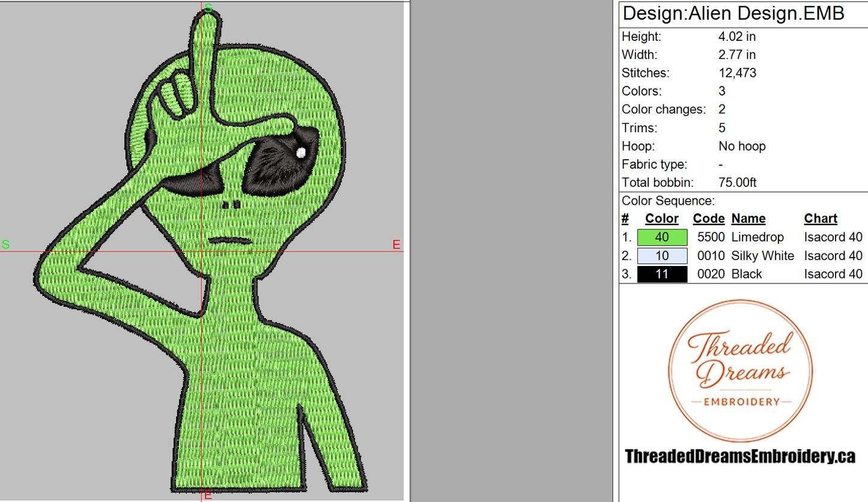The height and width of the screenshot is (502, 868).
Task: Open the ThreadedDreamsEmbroidery.ca link text
Action: point(740,456)
